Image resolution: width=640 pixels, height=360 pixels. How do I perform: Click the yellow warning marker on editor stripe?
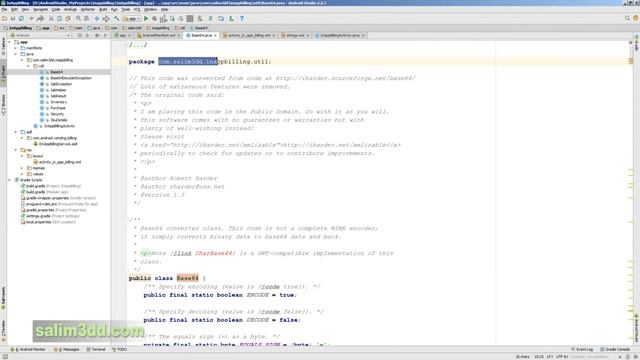631,61
